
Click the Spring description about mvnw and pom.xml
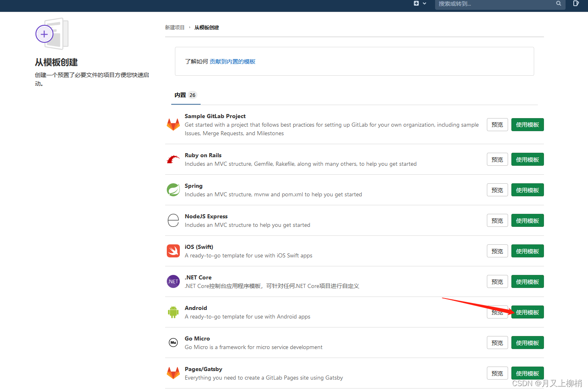[273, 194]
